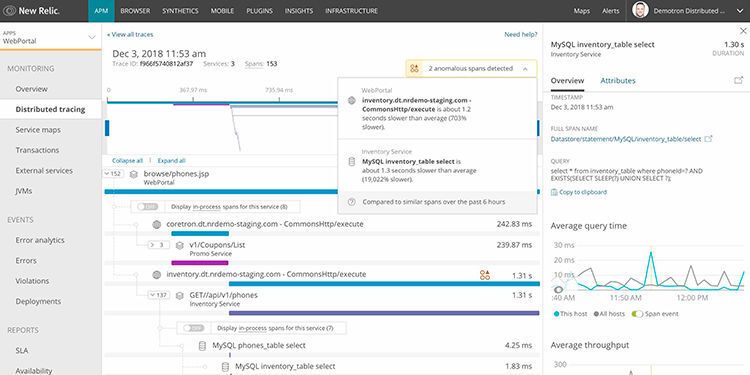This screenshot has width=750, height=375.
Task: Collapse the 137 spans under GET//api/v1/phones
Action: pyautogui.click(x=158, y=296)
